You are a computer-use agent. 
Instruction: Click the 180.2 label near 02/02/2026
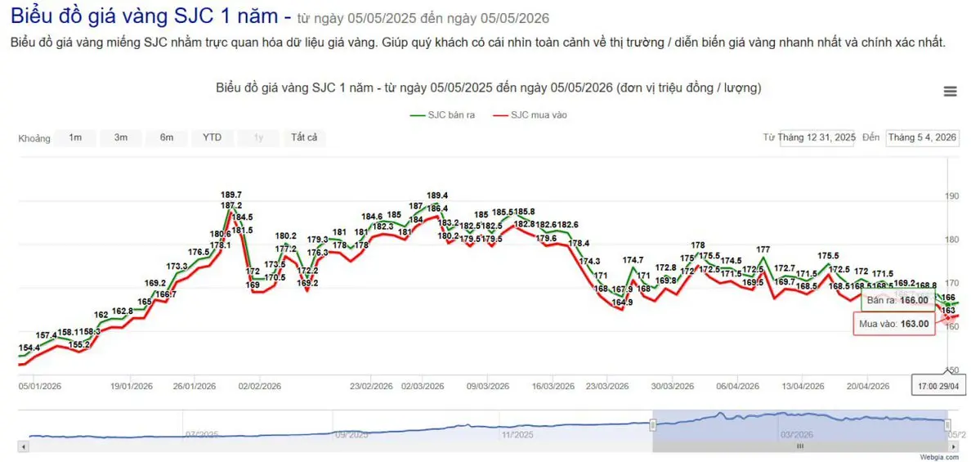pos(286,236)
